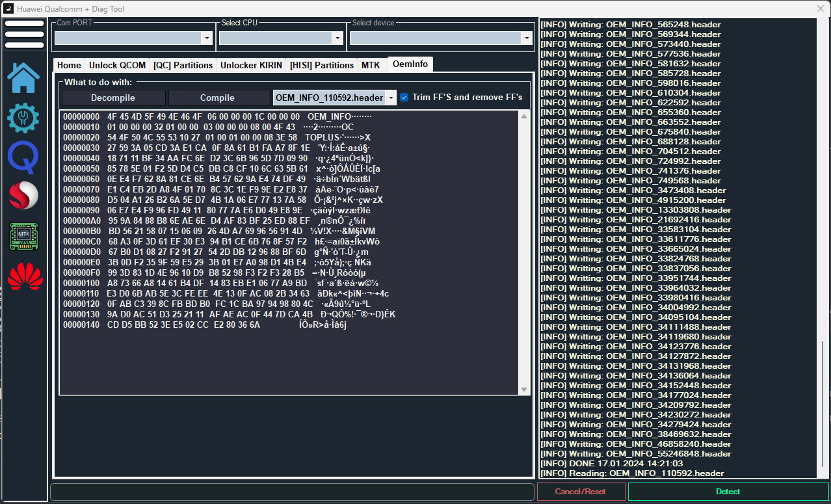The image size is (831, 504).
Task: Click hex row 000000B0 in the viewer
Action: tap(219, 231)
